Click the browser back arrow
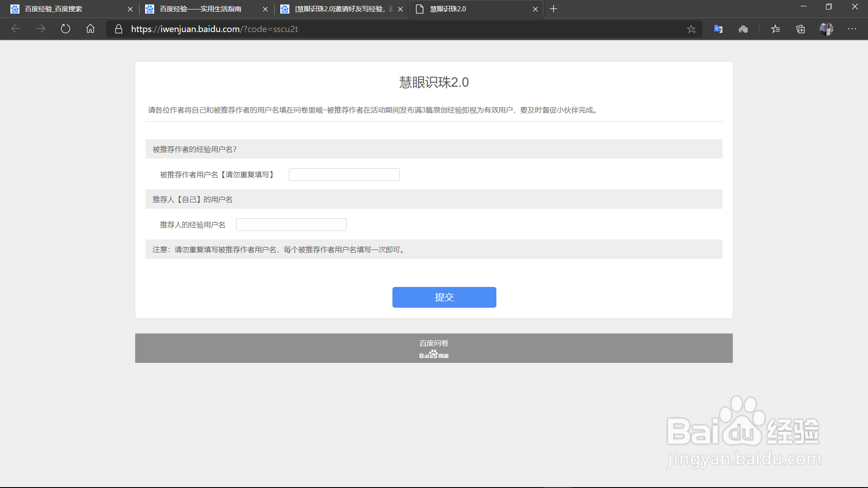The width and height of the screenshot is (868, 488). coord(16,29)
